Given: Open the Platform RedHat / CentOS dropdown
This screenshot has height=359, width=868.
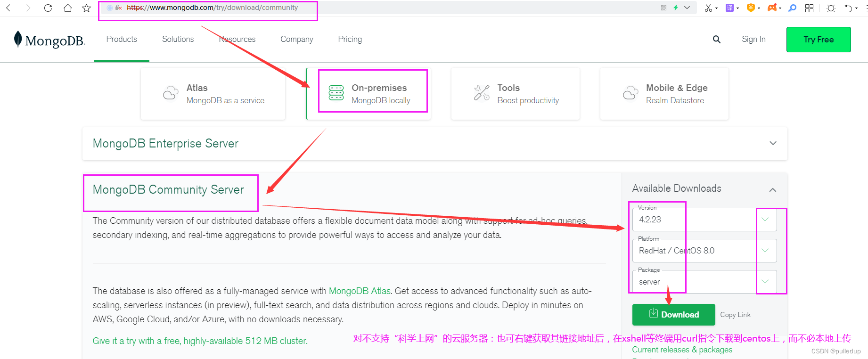Looking at the screenshot, I should [704, 251].
